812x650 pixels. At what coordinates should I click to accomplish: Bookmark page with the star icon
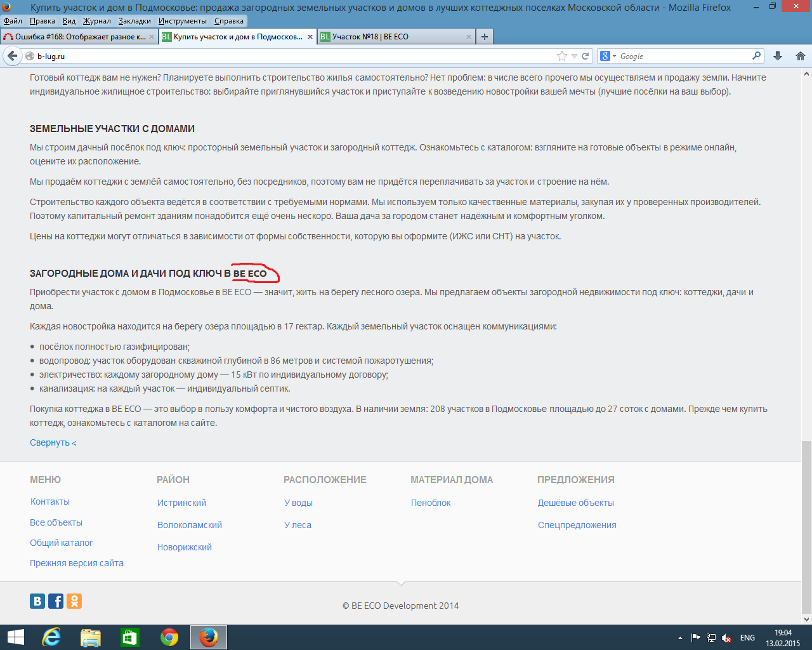point(561,56)
